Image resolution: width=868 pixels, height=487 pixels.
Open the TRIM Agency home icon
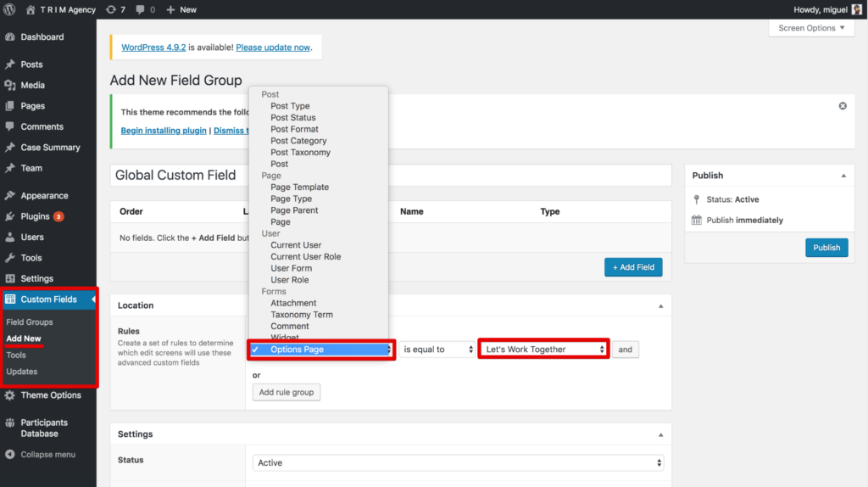[x=31, y=9]
